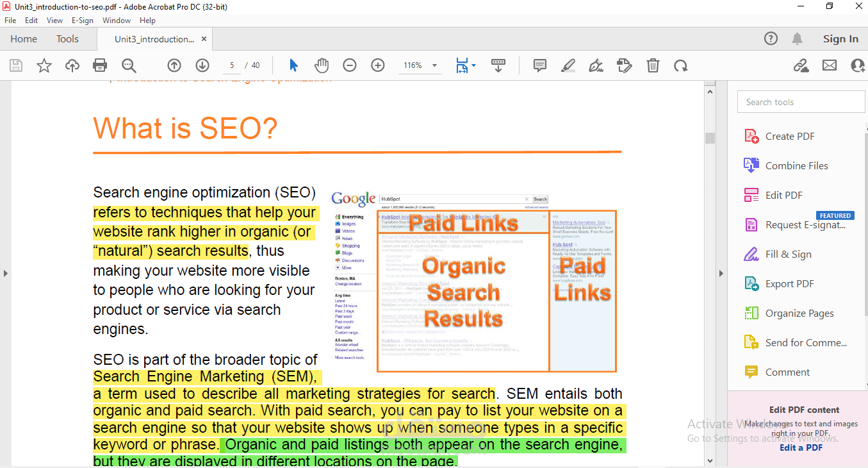Click the scrolling mode keyboard icon
868x468 pixels.
(498, 65)
